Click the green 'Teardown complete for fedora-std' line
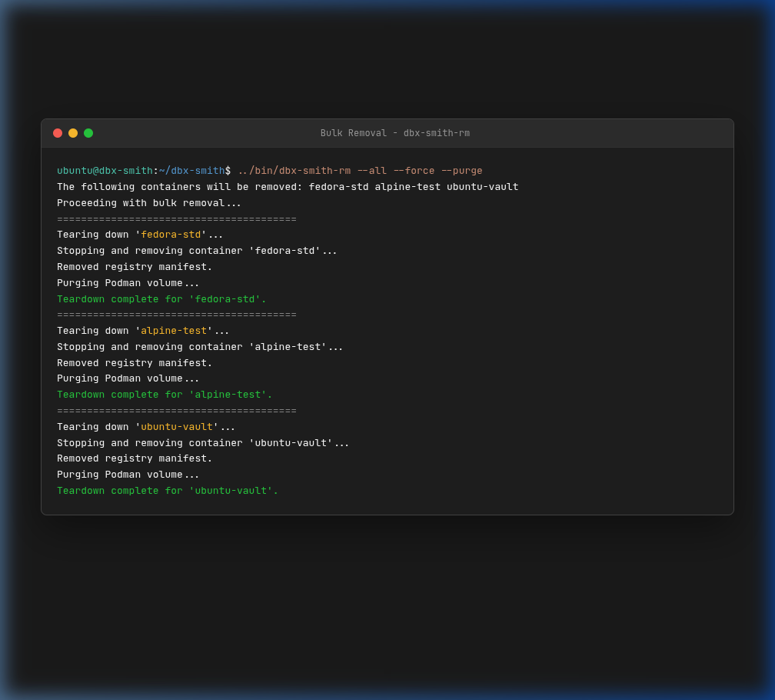The width and height of the screenshot is (775, 700). [x=161, y=299]
